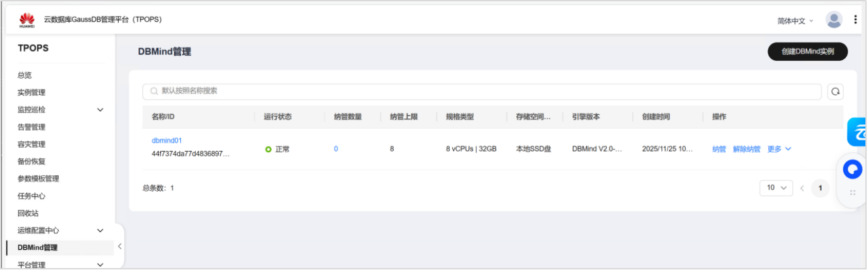The width and height of the screenshot is (868, 270).
Task: Open the vertical three-dot menu in header
Action: (856, 20)
